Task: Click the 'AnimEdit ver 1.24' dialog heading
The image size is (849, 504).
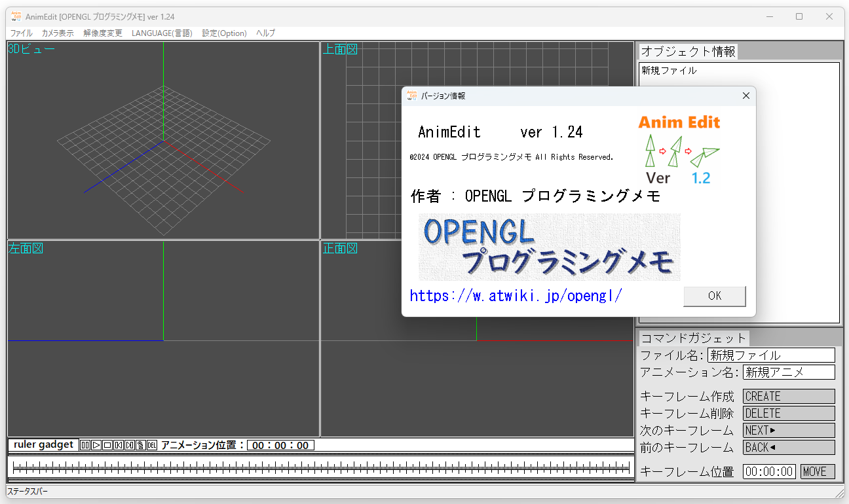Action: tap(500, 132)
